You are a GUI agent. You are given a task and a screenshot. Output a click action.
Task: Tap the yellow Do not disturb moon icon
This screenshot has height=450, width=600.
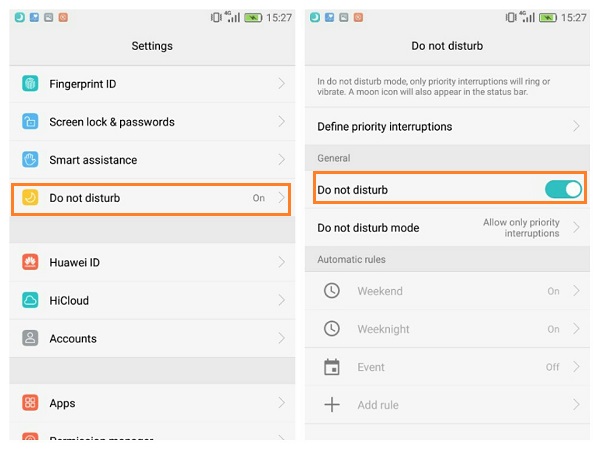pos(30,198)
